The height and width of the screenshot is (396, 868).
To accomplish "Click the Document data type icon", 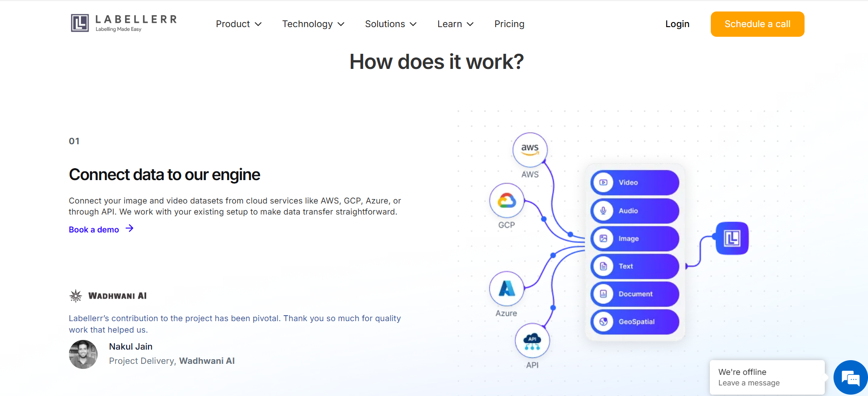I will [604, 294].
